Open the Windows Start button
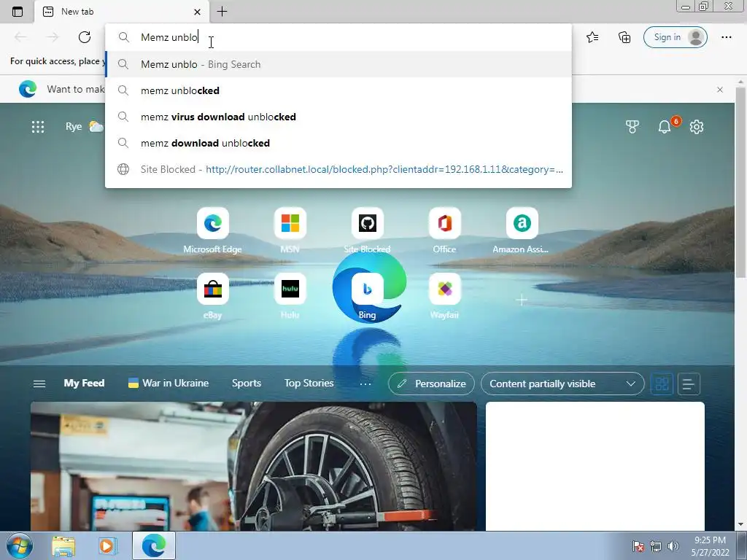This screenshot has height=560, width=747. tap(19, 545)
